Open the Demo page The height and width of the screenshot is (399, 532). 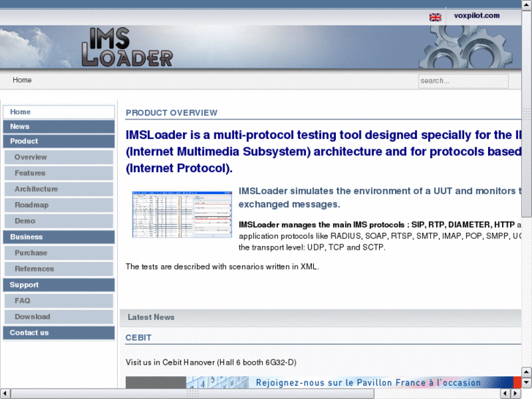59,220
